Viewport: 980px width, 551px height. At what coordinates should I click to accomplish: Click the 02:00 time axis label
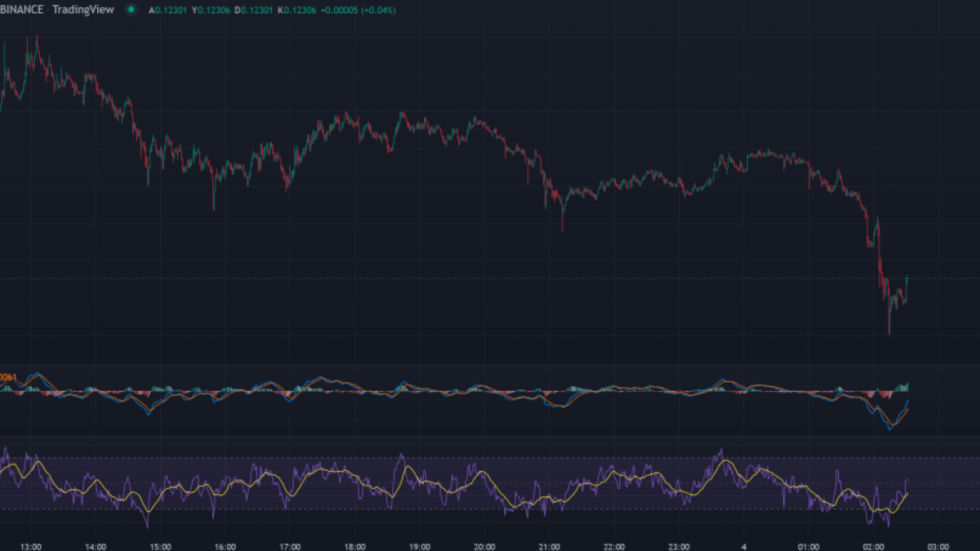(x=874, y=547)
